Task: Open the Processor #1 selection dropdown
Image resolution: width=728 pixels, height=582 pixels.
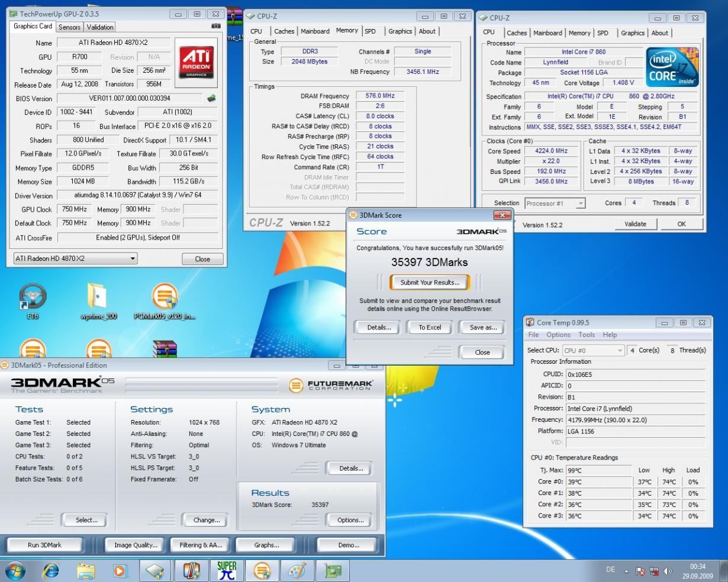Action: [580, 203]
